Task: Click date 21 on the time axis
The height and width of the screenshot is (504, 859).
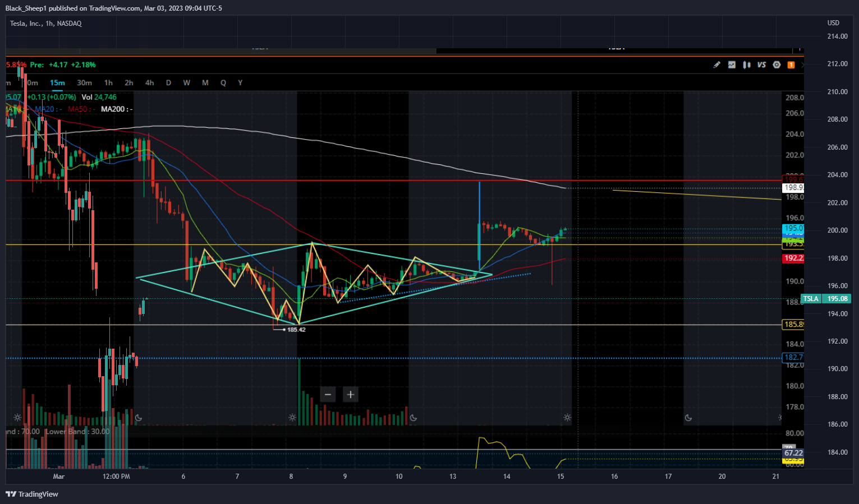Action: point(776,477)
